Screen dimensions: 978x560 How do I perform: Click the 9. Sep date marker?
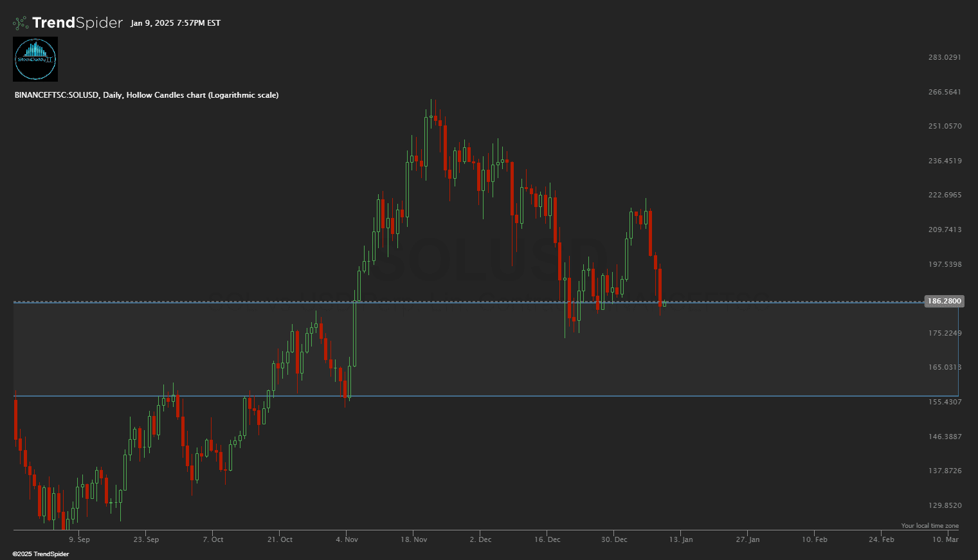tap(79, 539)
